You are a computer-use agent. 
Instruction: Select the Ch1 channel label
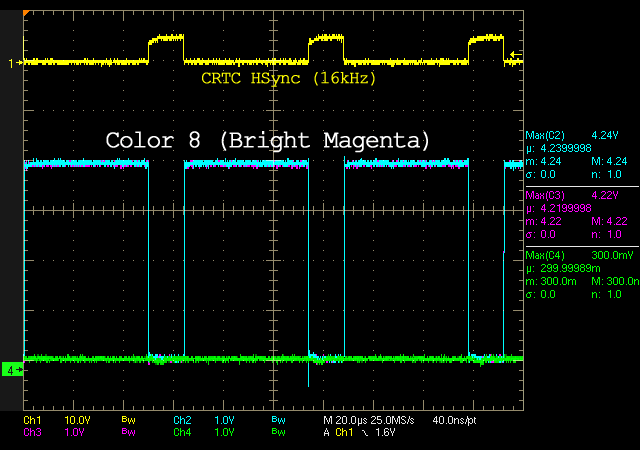tap(33, 421)
